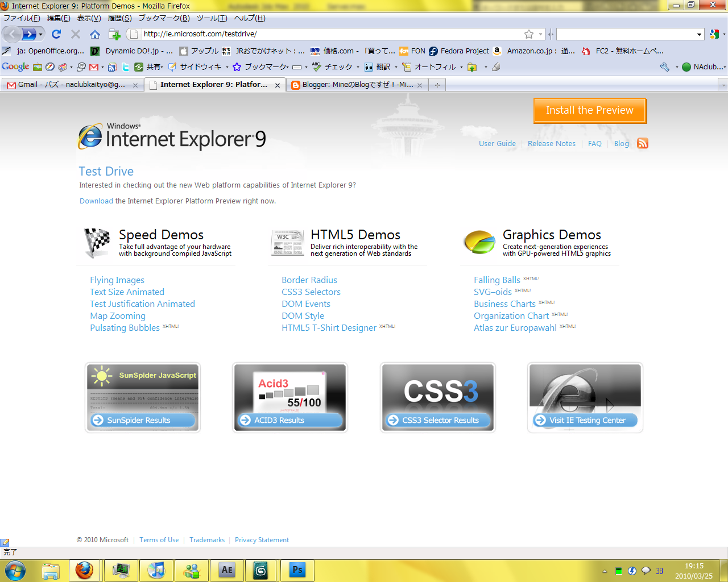Open the SunSpider Results thumbnail

click(143, 397)
